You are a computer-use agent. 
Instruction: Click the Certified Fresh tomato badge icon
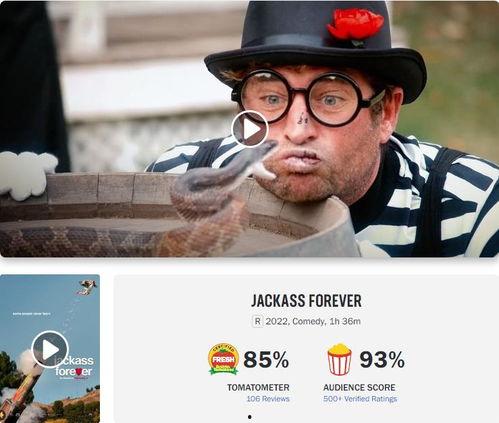pyautogui.click(x=223, y=359)
